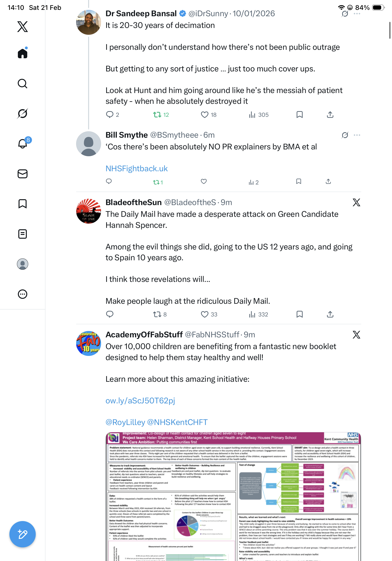The height and width of the screenshot is (561, 392).
Task: Open profile page from sidebar avatar
Action: [23, 264]
